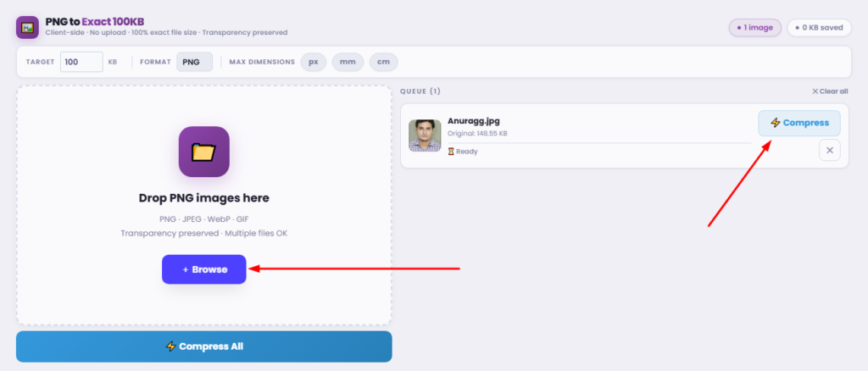Click the Anuragg.jpg file name
The image size is (868, 371).
pos(473,121)
